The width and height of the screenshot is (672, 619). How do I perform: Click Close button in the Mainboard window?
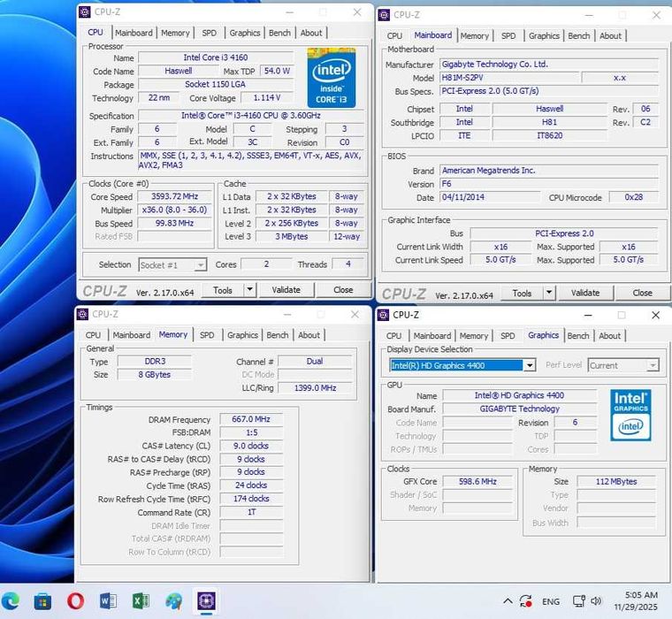pyautogui.click(x=643, y=293)
